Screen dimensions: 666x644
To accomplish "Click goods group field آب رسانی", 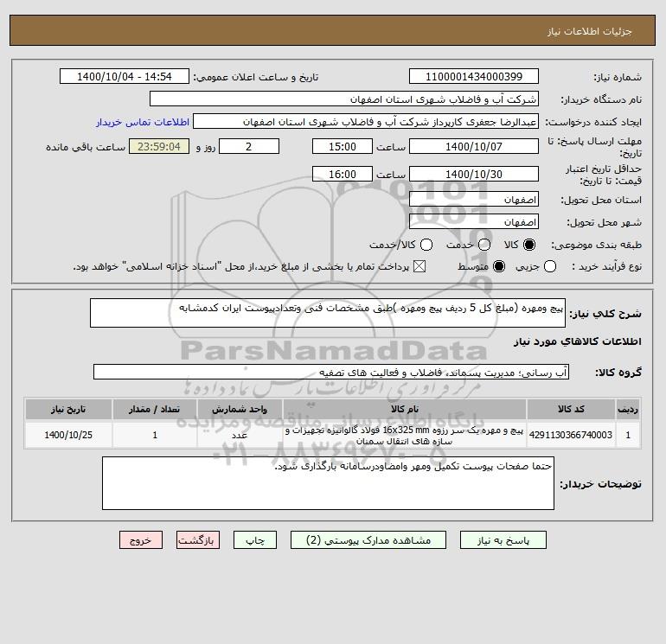I will (x=331, y=372).
